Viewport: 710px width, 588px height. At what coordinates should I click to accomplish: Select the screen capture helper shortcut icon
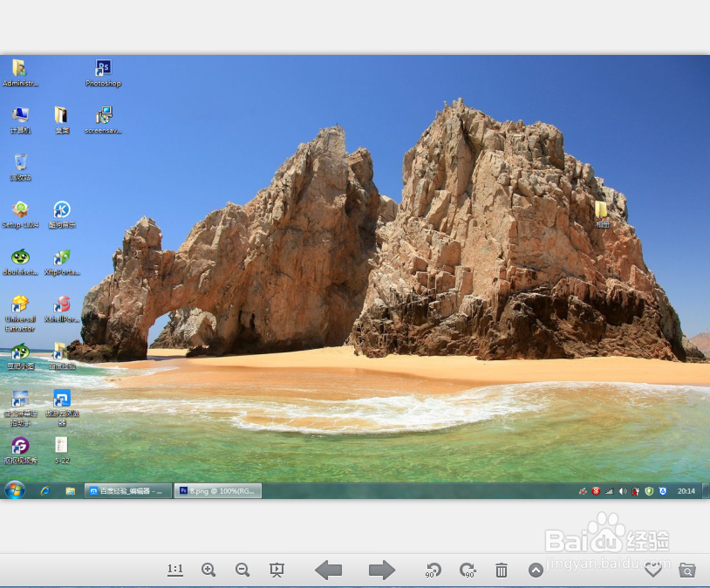pyautogui.click(x=20, y=408)
